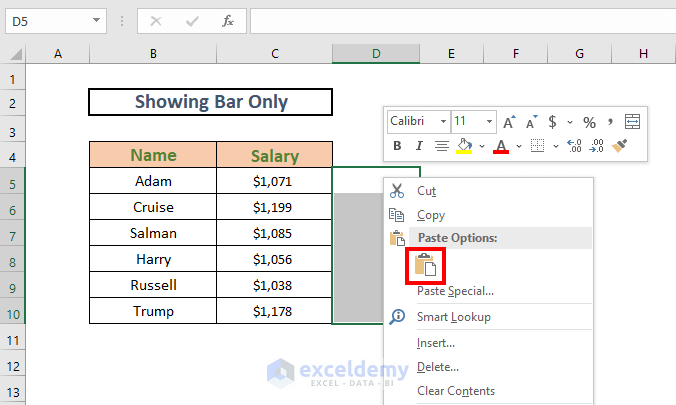Viewport: 676px width, 405px height.
Task: Select row 2 header
Action: tap(13, 104)
